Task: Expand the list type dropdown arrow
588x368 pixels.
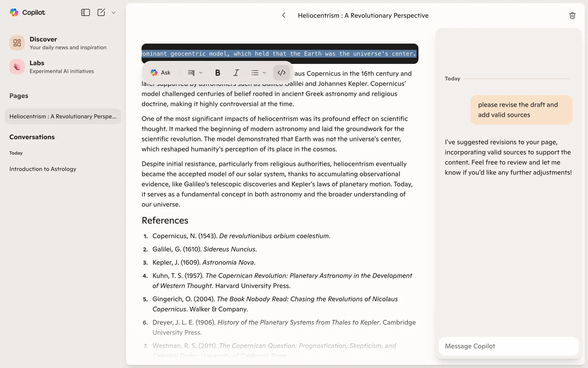Action: point(265,73)
